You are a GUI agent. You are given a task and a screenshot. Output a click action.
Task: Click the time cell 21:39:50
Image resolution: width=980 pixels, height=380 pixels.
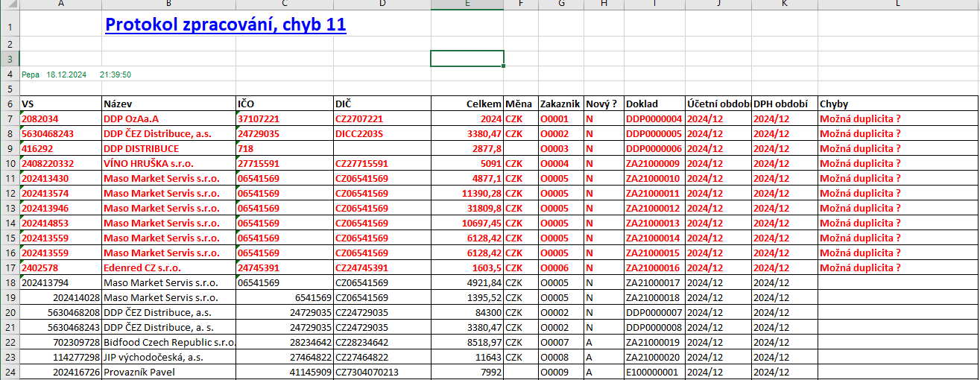click(x=116, y=75)
